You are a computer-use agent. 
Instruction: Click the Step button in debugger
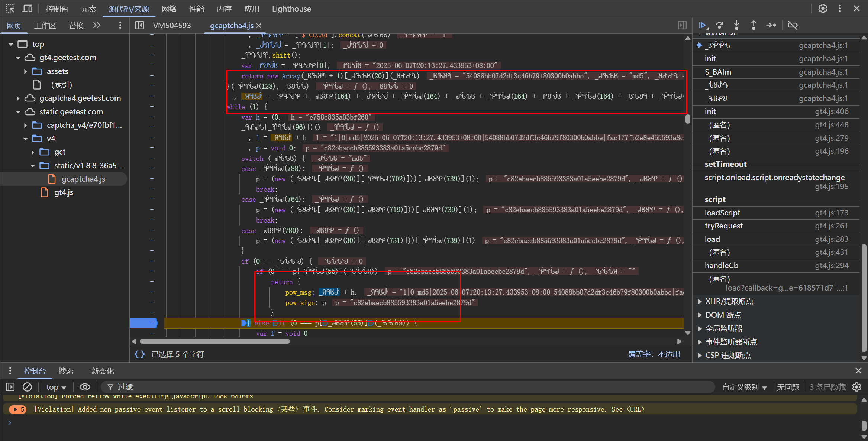pyautogui.click(x=771, y=25)
